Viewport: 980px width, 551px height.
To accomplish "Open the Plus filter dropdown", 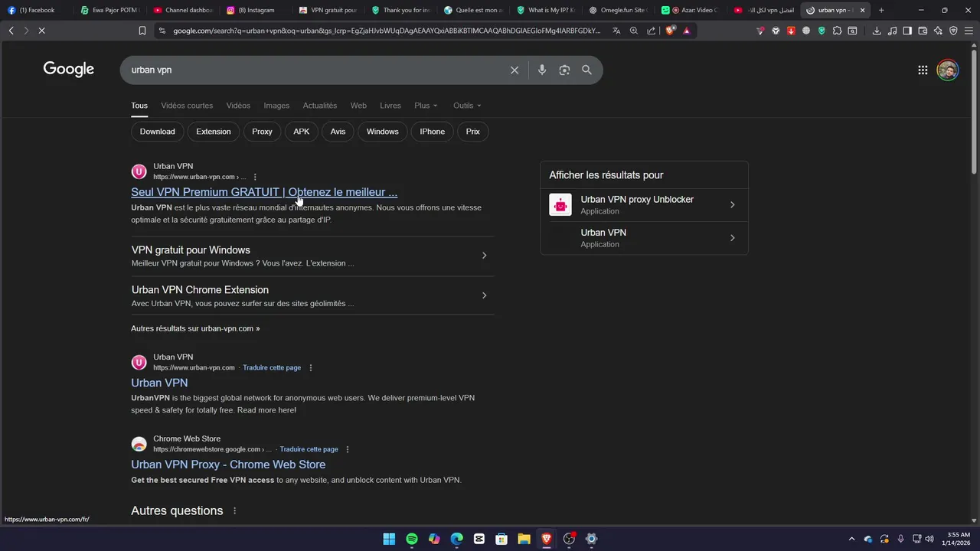I will click(x=426, y=106).
